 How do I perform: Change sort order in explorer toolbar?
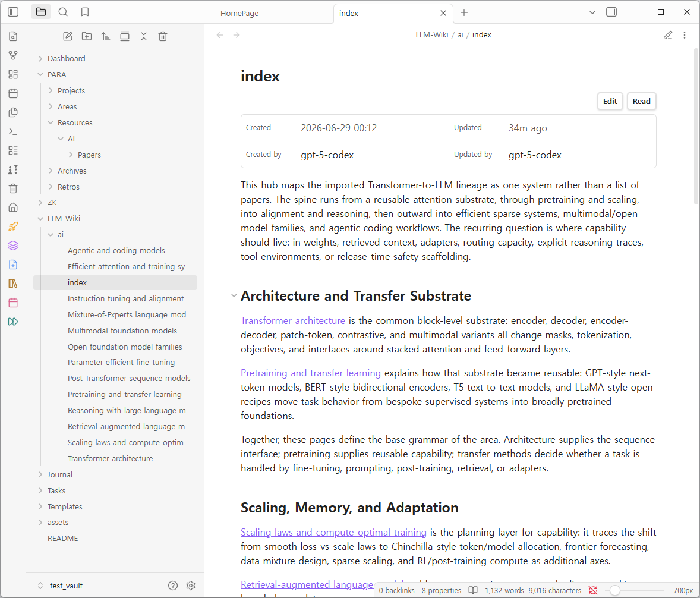pyautogui.click(x=106, y=36)
